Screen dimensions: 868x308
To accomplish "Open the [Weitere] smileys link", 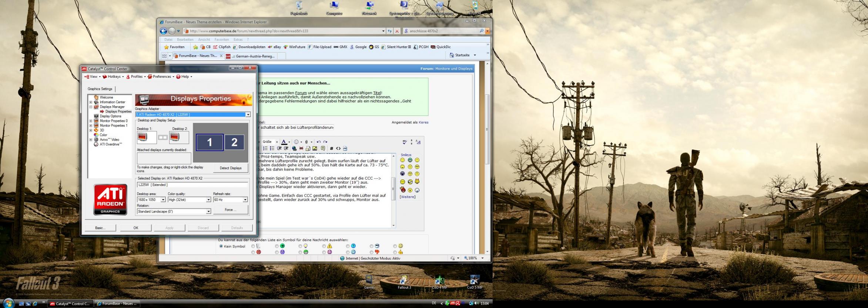I will point(408,197).
